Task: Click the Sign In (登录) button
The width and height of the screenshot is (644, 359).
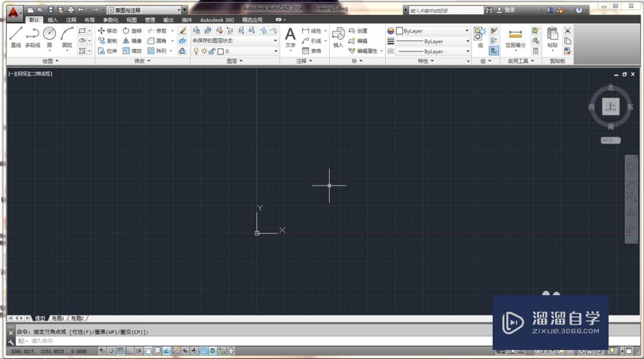Action: [506, 10]
